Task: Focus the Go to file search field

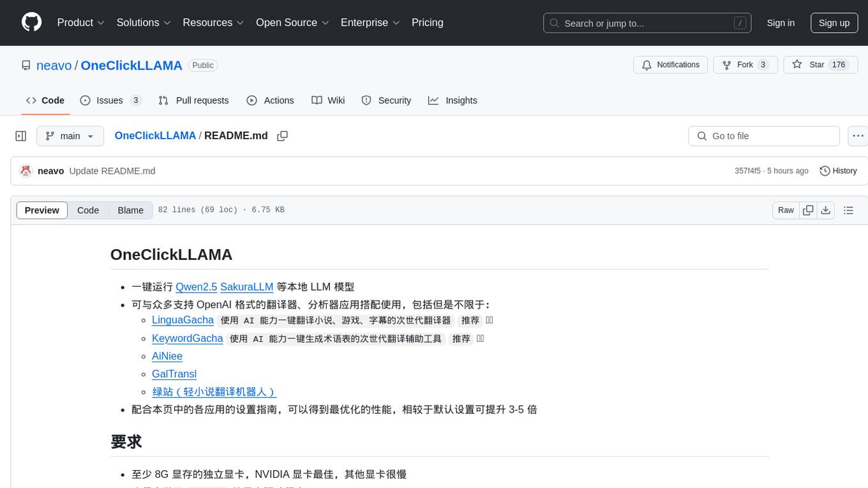Action: click(764, 136)
